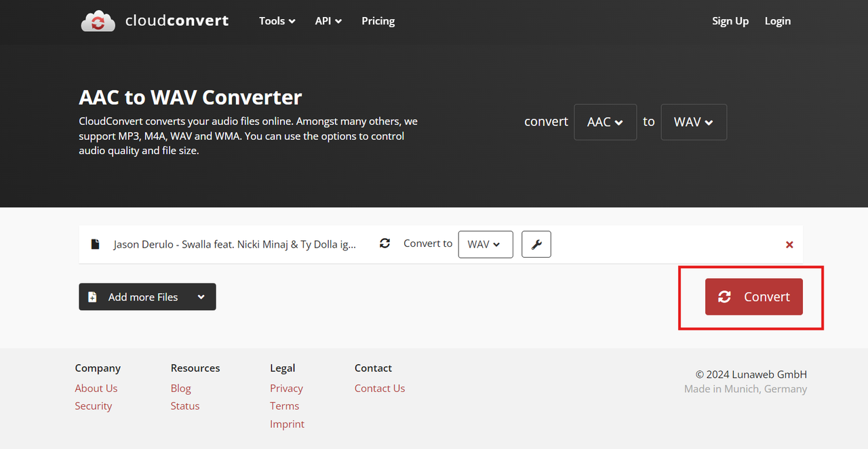Open the Contact Us footer link
The height and width of the screenshot is (449, 868).
(380, 388)
